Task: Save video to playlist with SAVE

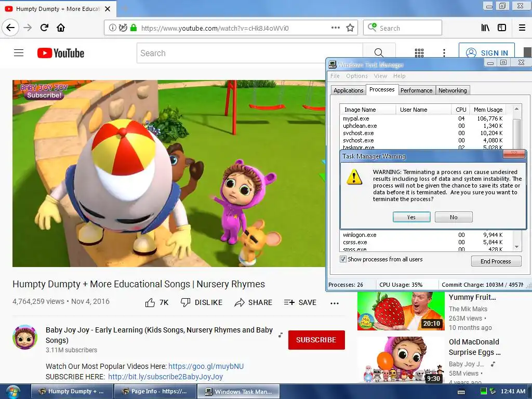Action: (300, 302)
